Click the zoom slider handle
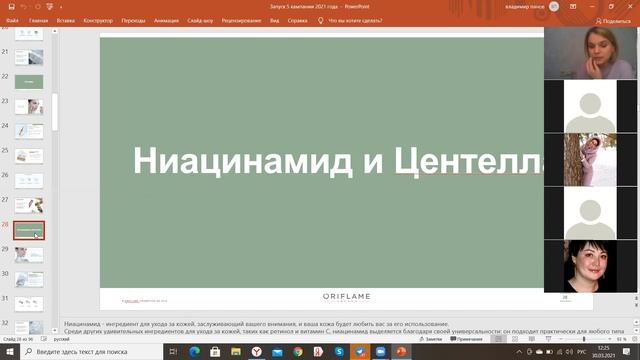 [584, 339]
